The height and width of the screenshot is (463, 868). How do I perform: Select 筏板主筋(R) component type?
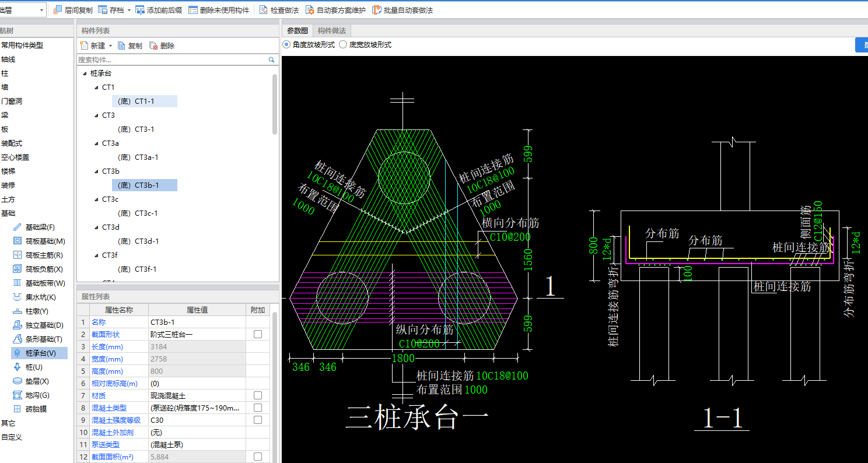click(x=37, y=255)
